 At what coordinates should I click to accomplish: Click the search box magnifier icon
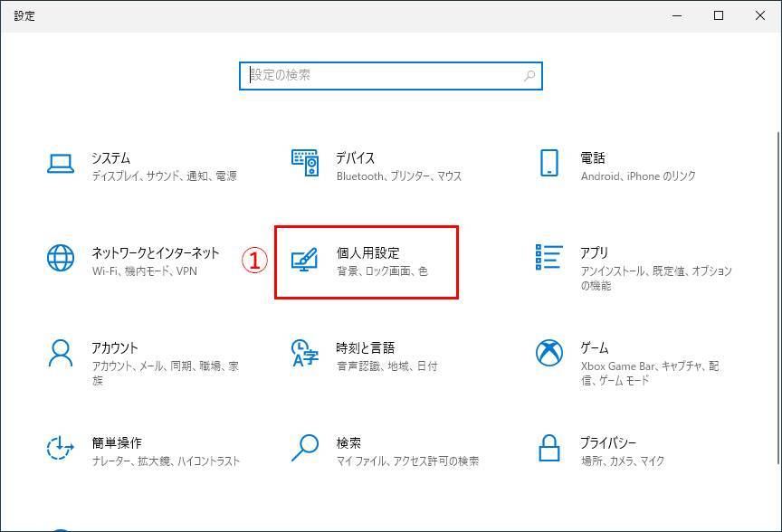pyautogui.click(x=529, y=76)
